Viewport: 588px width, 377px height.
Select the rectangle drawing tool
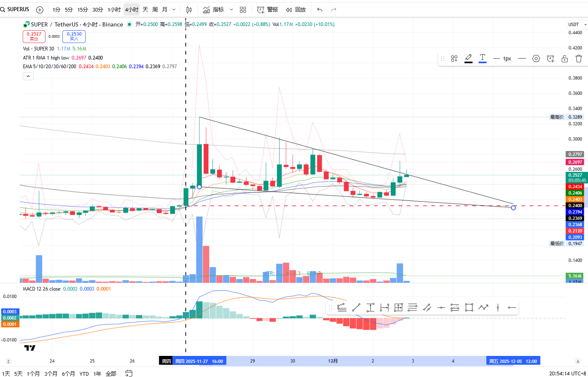click(469, 307)
